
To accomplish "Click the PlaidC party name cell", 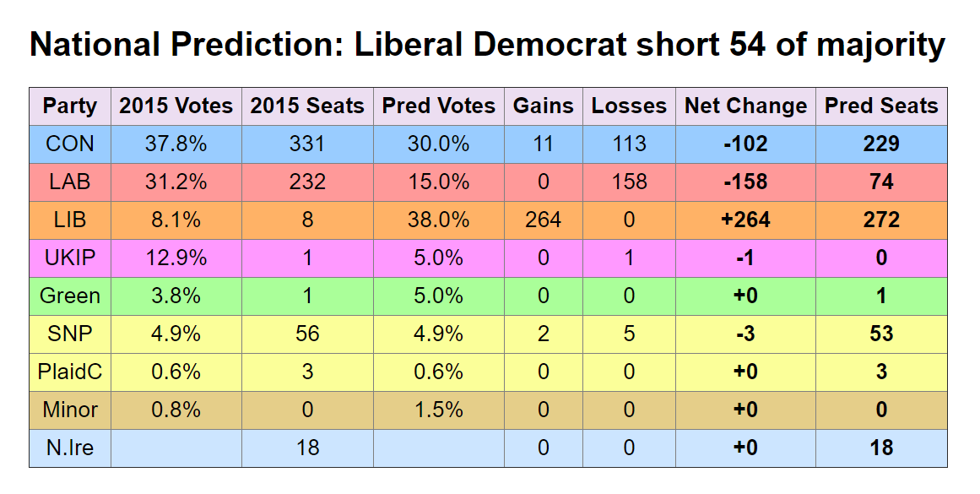I will coord(70,372).
